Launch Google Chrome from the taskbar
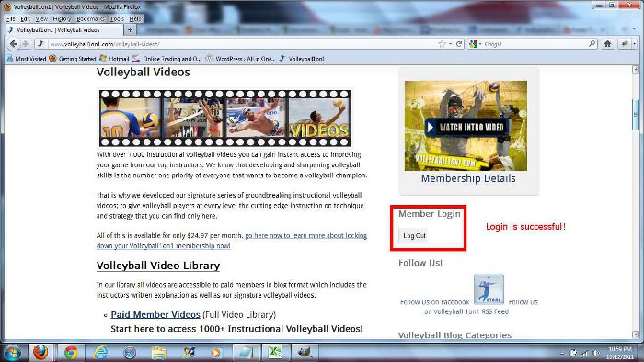 [x=71, y=353]
